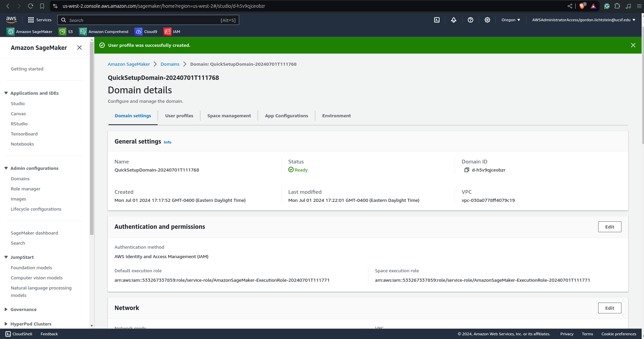Open IAM favorites shortcut
Viewport: 644px width, 339px height.
click(172, 32)
